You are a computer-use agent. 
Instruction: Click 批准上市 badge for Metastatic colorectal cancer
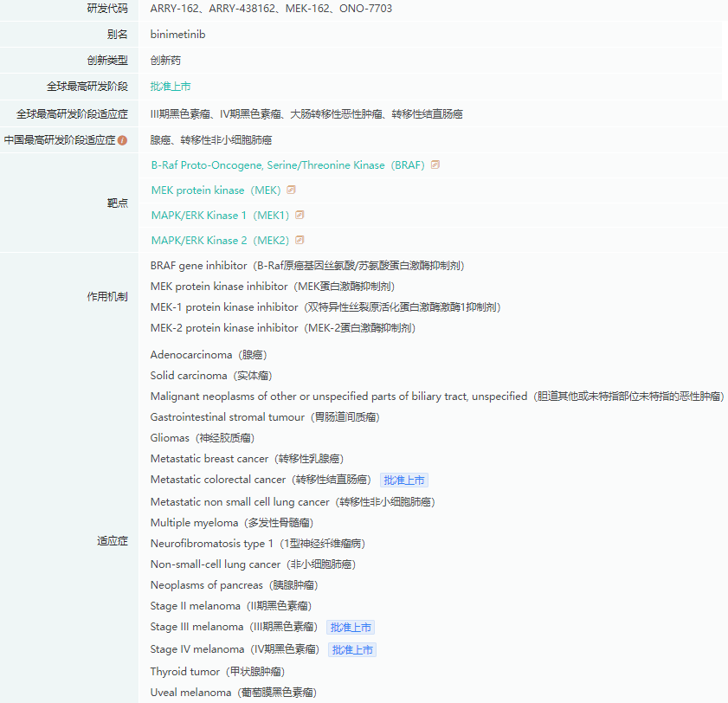(x=404, y=480)
